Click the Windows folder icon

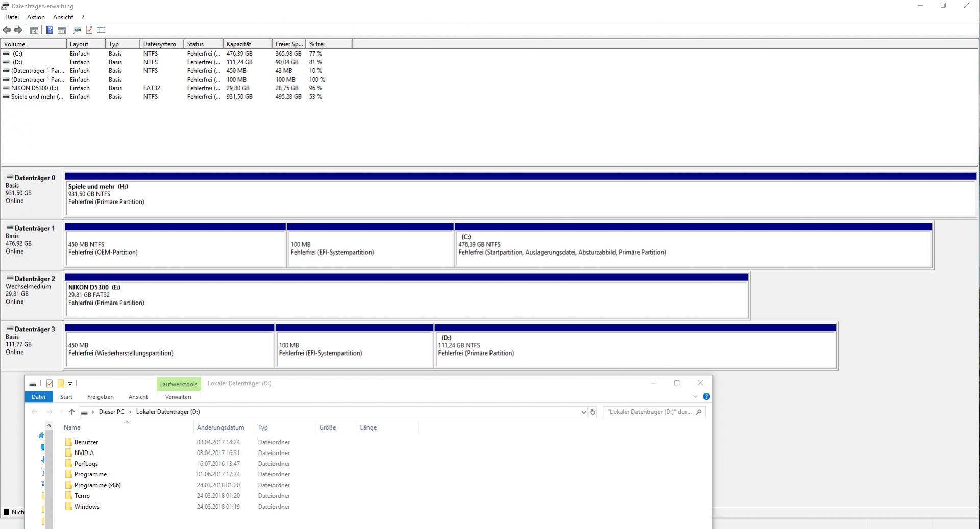(x=68, y=506)
